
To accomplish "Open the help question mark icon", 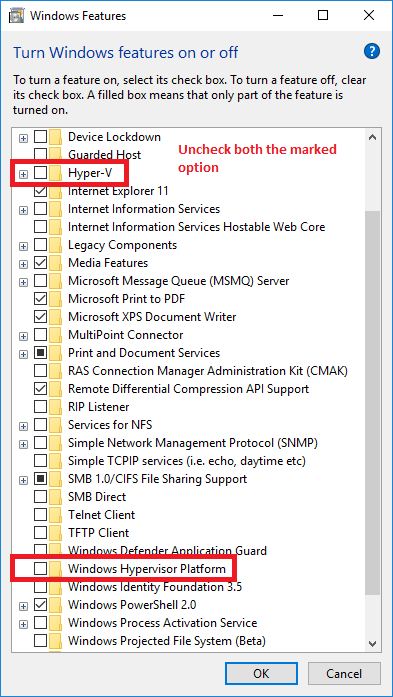I will 372,52.
